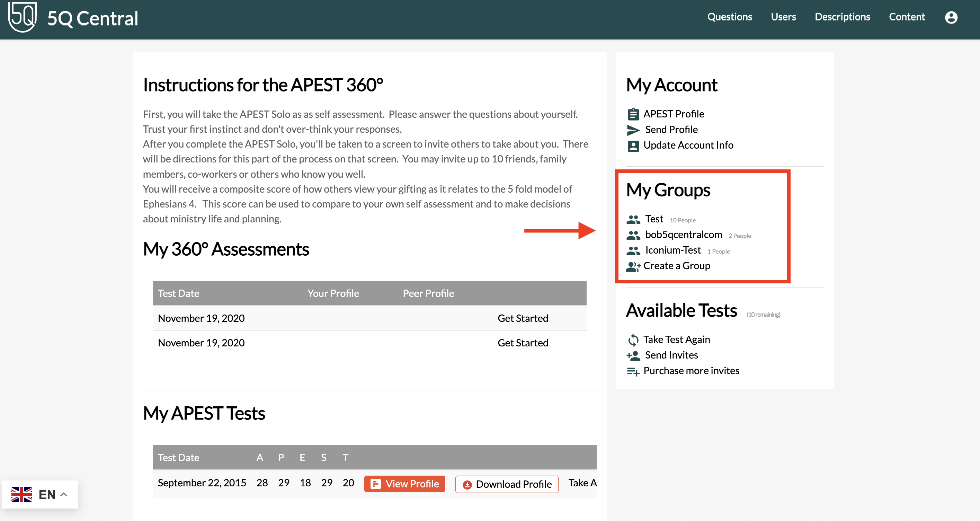Click the list-add icon beside Purchase more invites
Viewport: 980px width, 521px height.
[x=633, y=371]
